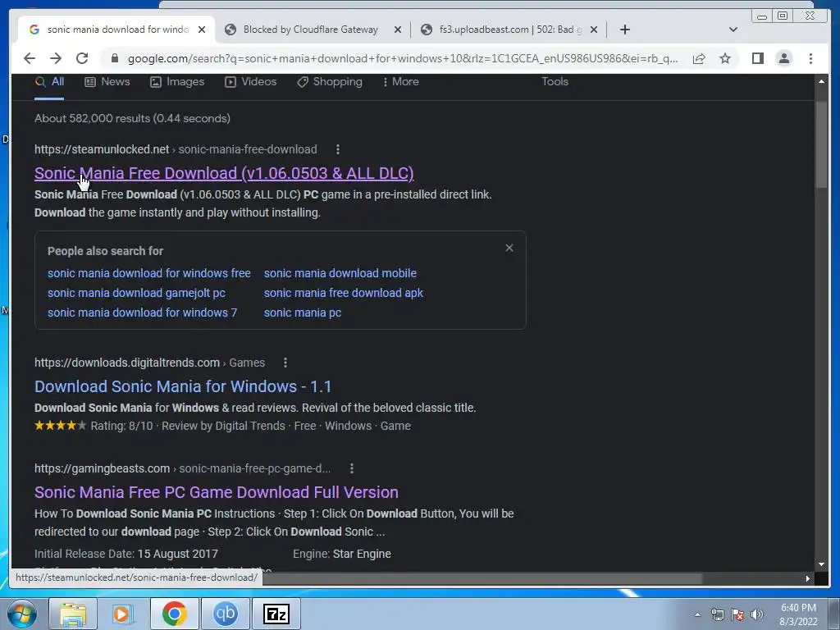This screenshot has width=840, height=630.
Task: Click the network tray icon
Action: [x=717, y=614]
